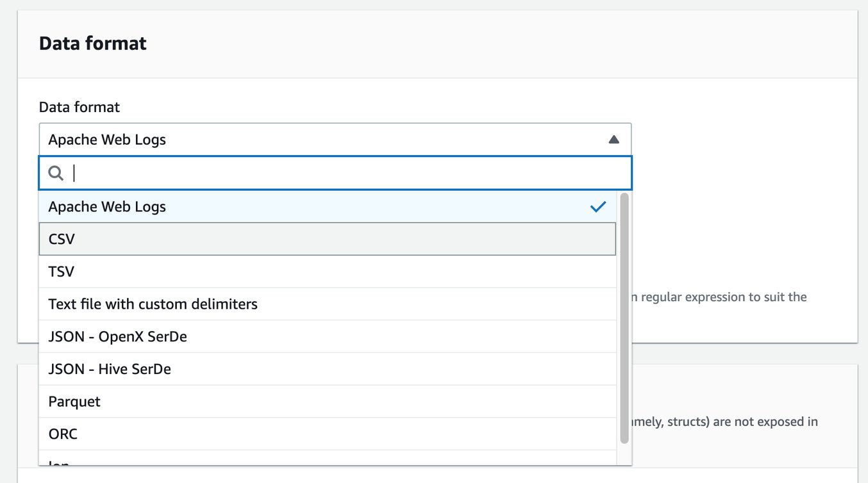868x483 pixels.
Task: Click the bold Data format section heading
Action: pos(93,44)
